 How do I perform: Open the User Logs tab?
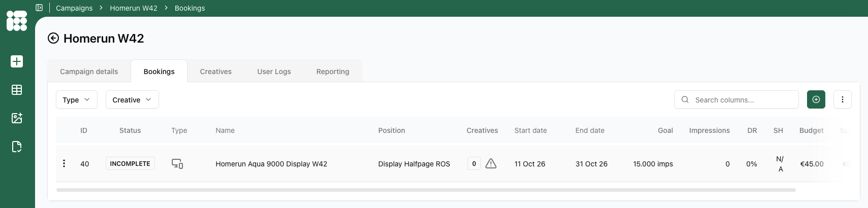274,72
